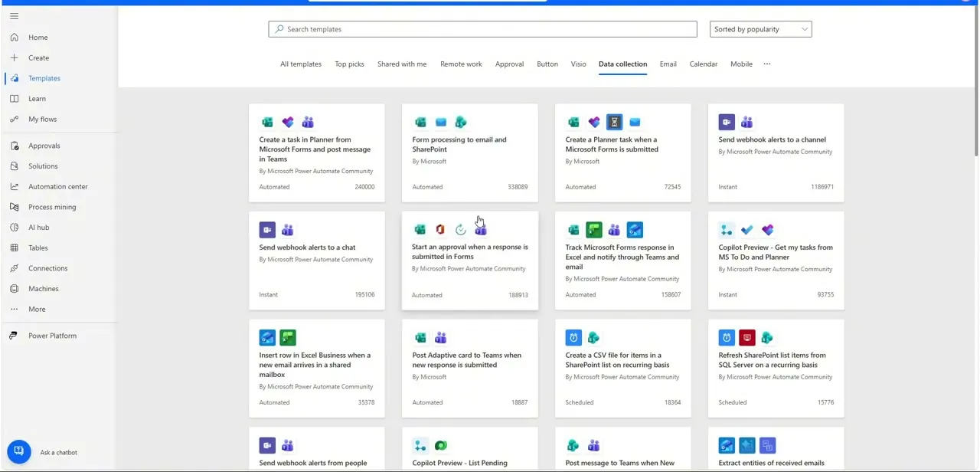This screenshot has width=980, height=472.
Task: Open Process mining
Action: point(52,207)
